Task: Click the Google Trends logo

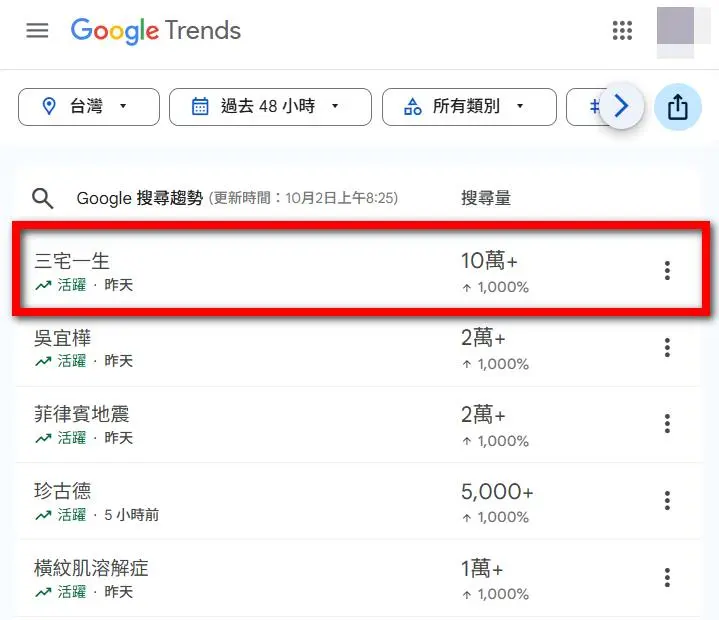Action: point(156,30)
